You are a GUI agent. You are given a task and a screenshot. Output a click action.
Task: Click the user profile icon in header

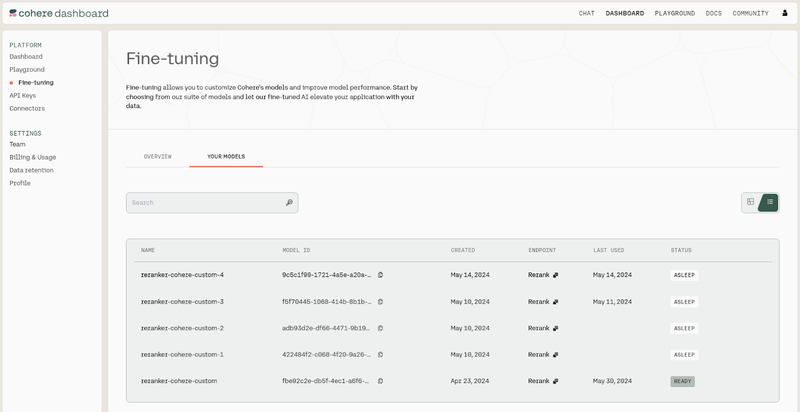(x=784, y=13)
